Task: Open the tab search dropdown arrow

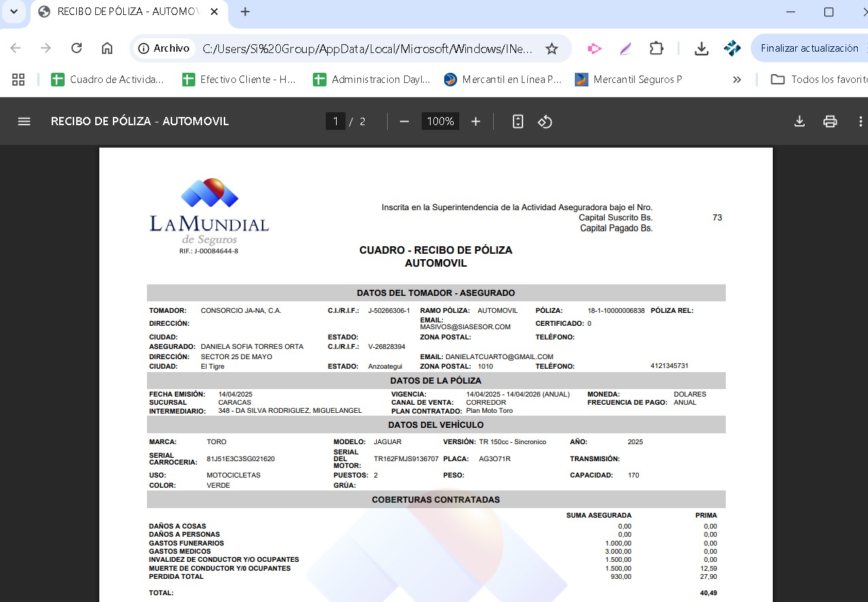Action: pos(14,12)
